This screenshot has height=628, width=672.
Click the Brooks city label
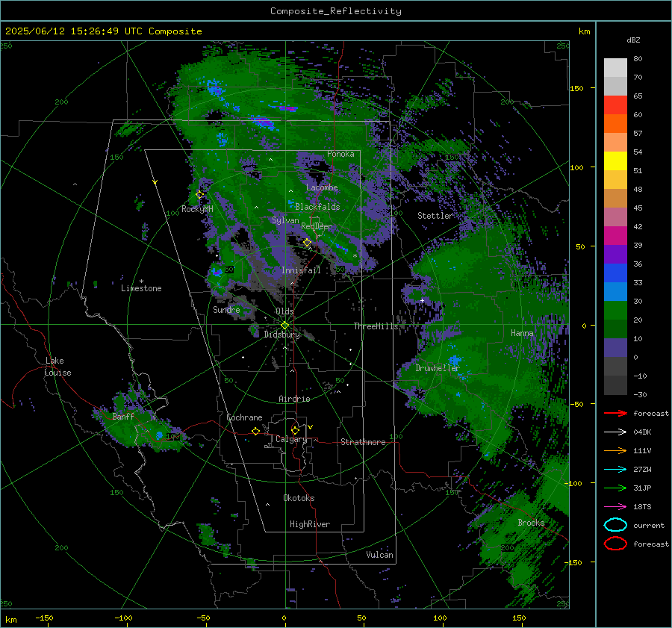(531, 523)
